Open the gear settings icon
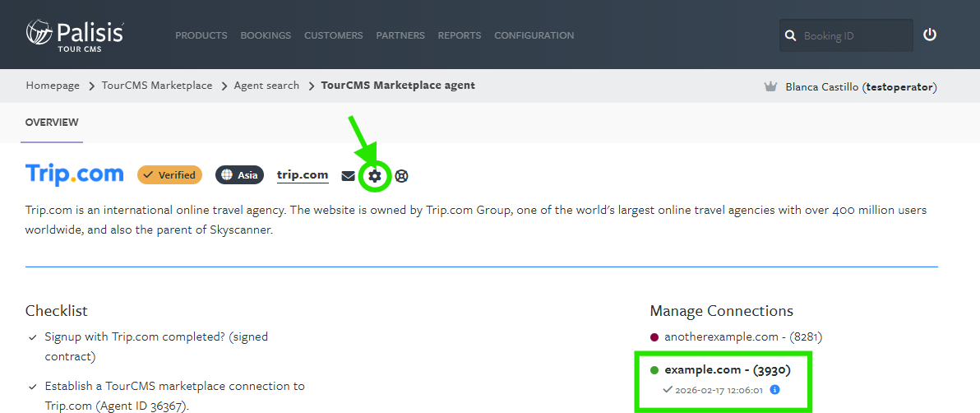 [374, 176]
